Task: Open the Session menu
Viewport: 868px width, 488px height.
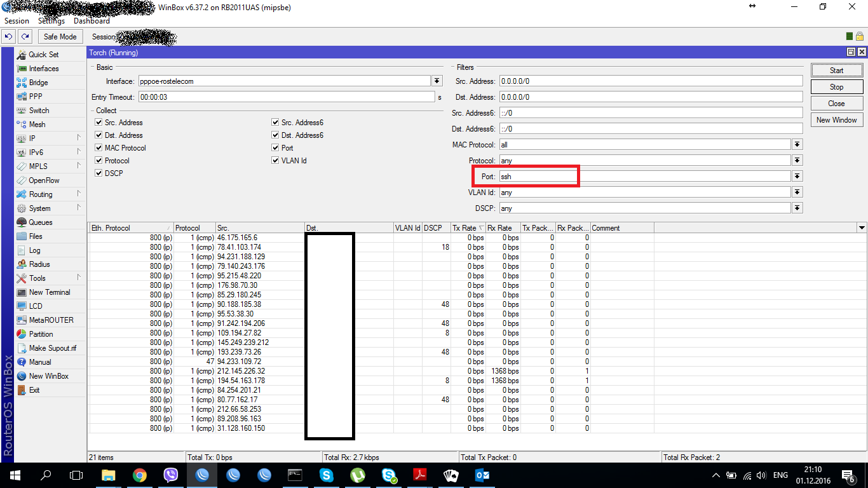Action: [17, 21]
